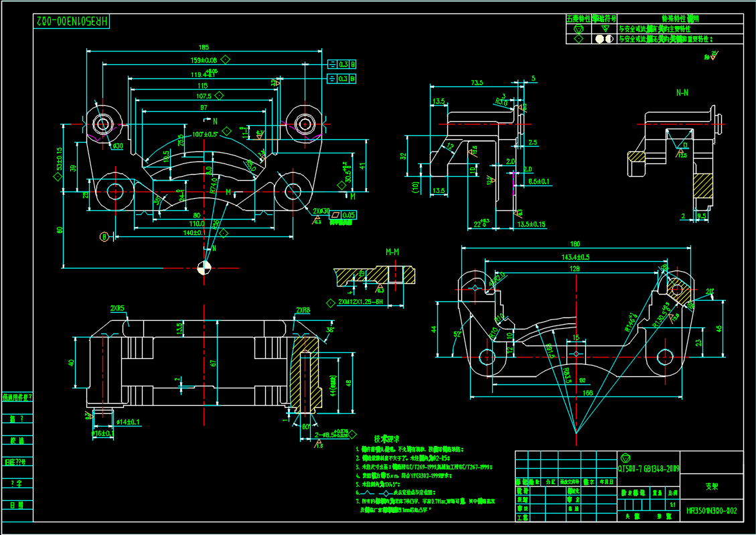Click the HR3501N300-002 title block number
Screen dimensions: 756x535
coord(711,511)
